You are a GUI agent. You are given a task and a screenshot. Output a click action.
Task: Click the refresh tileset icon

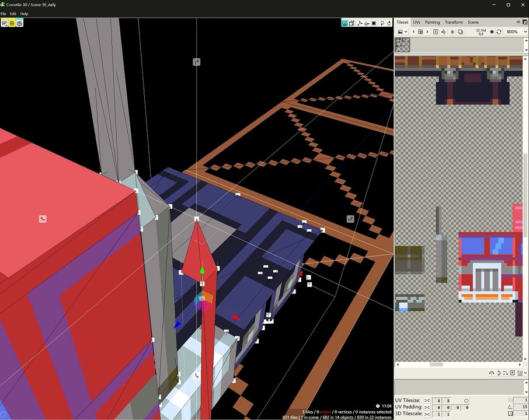499,32
